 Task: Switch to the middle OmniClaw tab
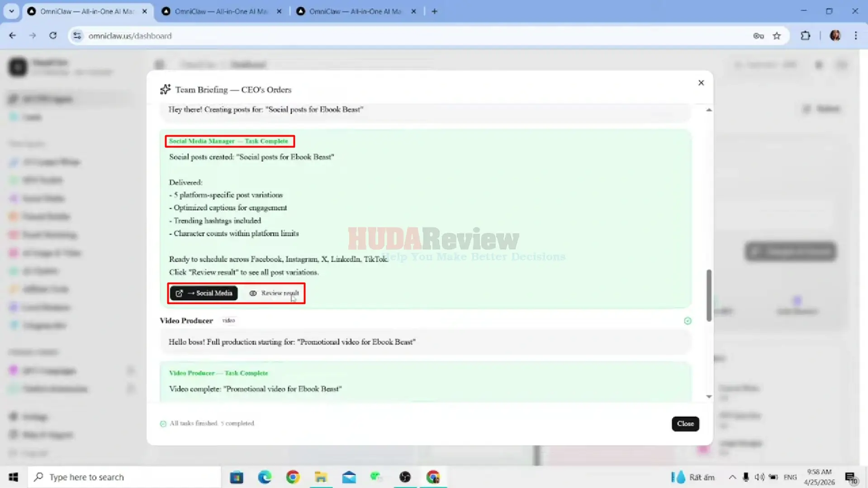(x=221, y=11)
